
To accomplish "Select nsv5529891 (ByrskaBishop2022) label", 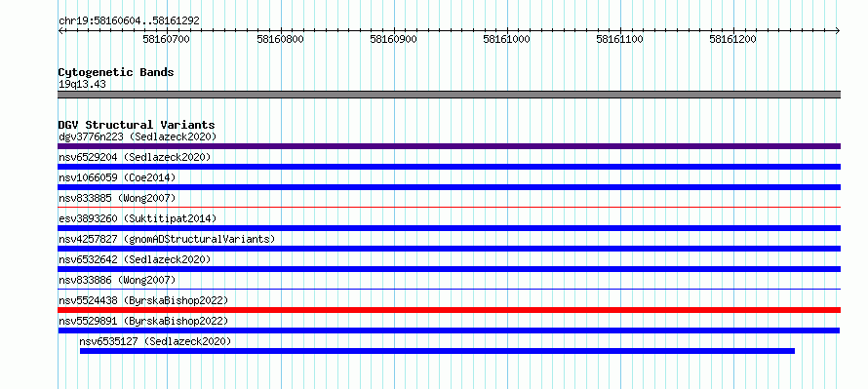I will pyautogui.click(x=143, y=321).
